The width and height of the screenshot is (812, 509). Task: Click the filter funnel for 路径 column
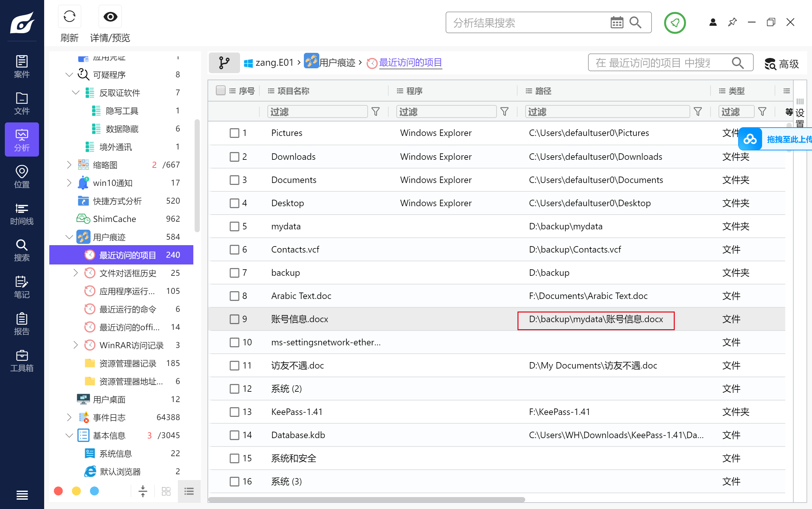698,111
